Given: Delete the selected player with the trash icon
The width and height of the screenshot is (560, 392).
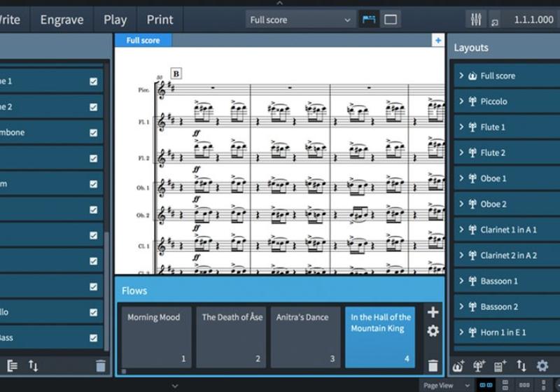Looking at the screenshot, I should pyautogui.click(x=100, y=365).
